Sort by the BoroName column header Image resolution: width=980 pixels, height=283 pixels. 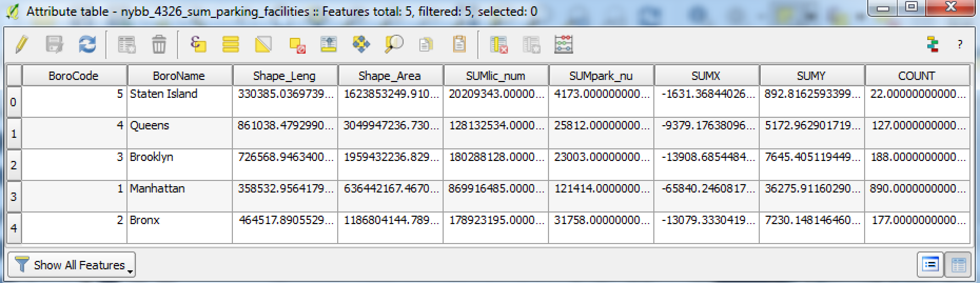pyautogui.click(x=179, y=76)
